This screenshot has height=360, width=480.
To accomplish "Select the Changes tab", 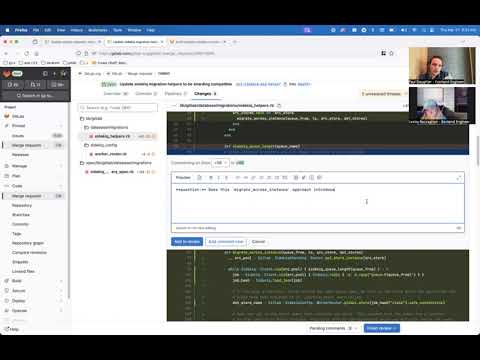I will (x=205, y=94).
